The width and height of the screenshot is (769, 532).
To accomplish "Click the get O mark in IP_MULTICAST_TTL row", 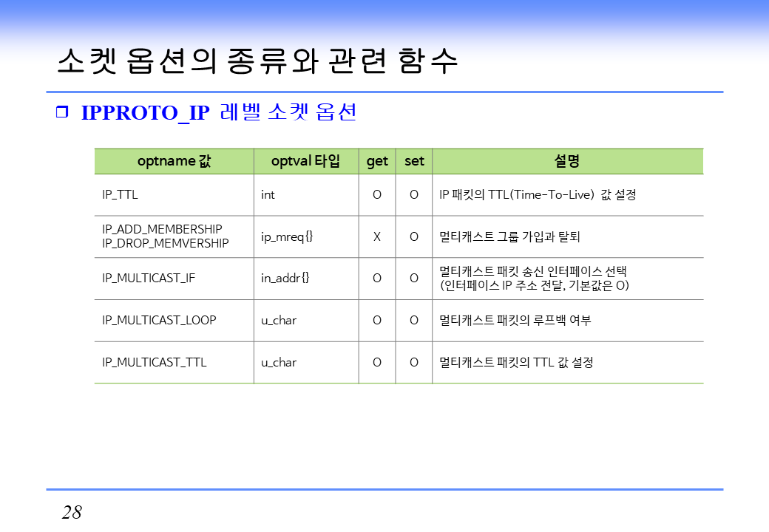I will [x=377, y=362].
